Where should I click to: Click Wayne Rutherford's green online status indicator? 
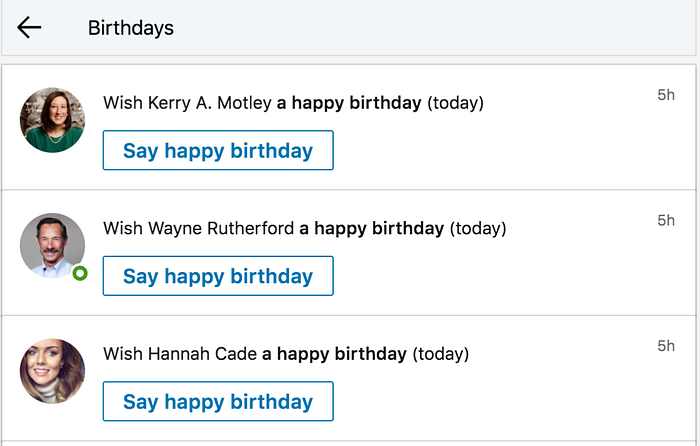[80, 273]
